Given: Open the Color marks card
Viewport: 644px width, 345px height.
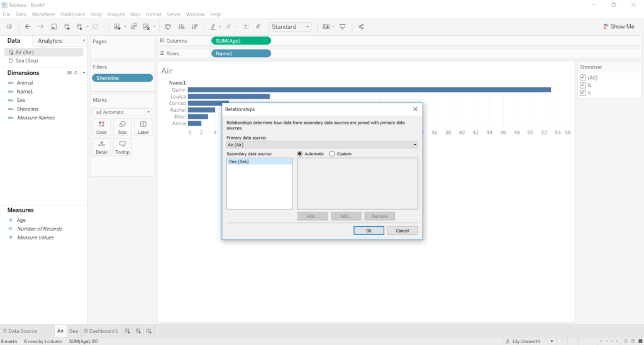Looking at the screenshot, I should click(x=101, y=128).
